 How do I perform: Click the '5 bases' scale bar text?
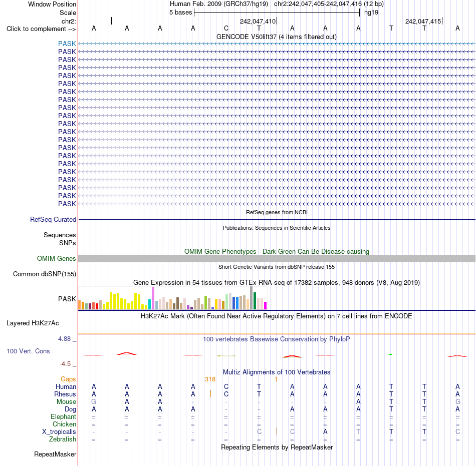pyautogui.click(x=180, y=13)
